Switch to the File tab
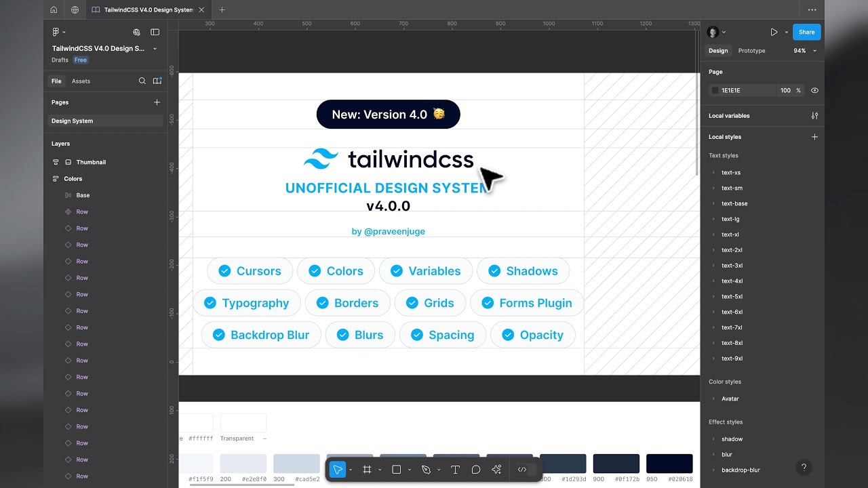This screenshot has height=488, width=868. [56, 81]
